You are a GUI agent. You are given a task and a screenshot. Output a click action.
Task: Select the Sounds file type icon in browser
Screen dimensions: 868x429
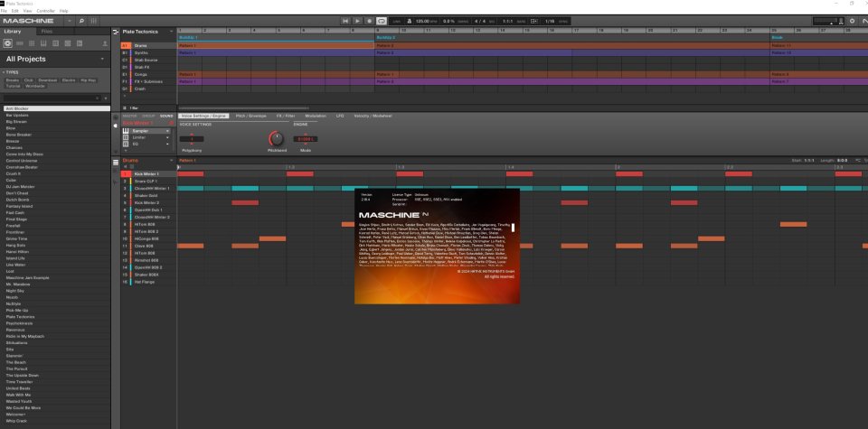[x=32, y=43]
